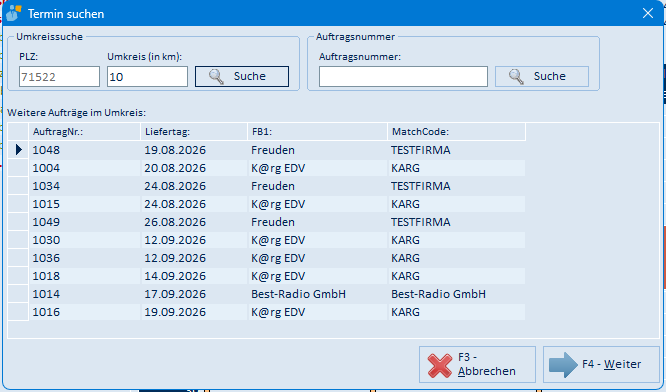Click the FB1 column header

318,132
